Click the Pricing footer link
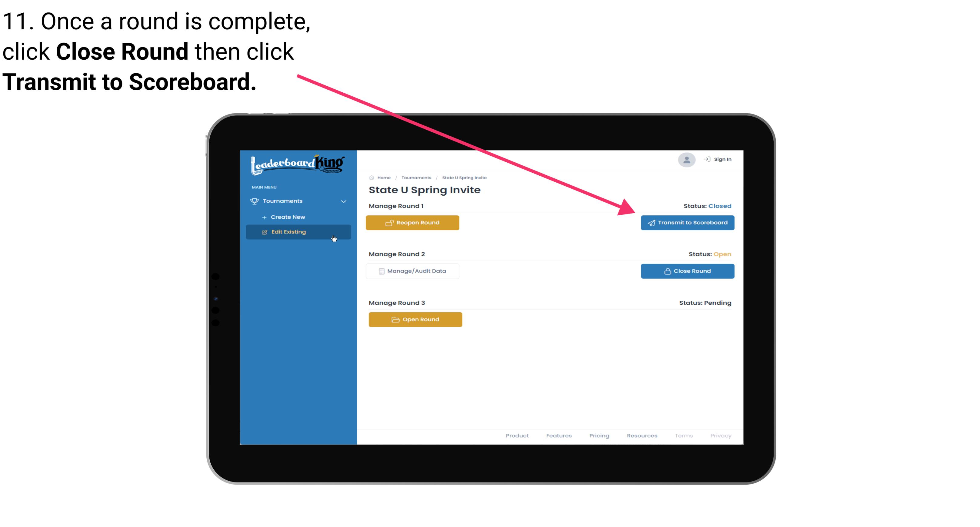980x527 pixels. 599,436
